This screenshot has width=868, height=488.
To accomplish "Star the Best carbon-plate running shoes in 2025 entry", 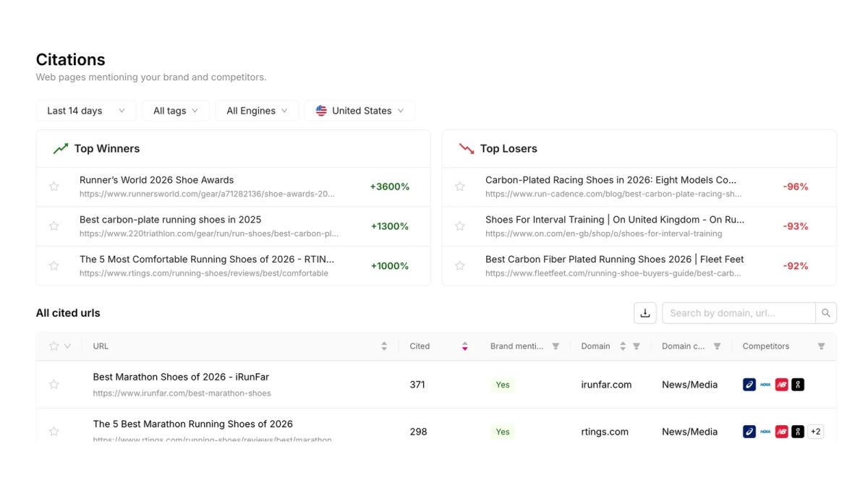I will point(54,226).
